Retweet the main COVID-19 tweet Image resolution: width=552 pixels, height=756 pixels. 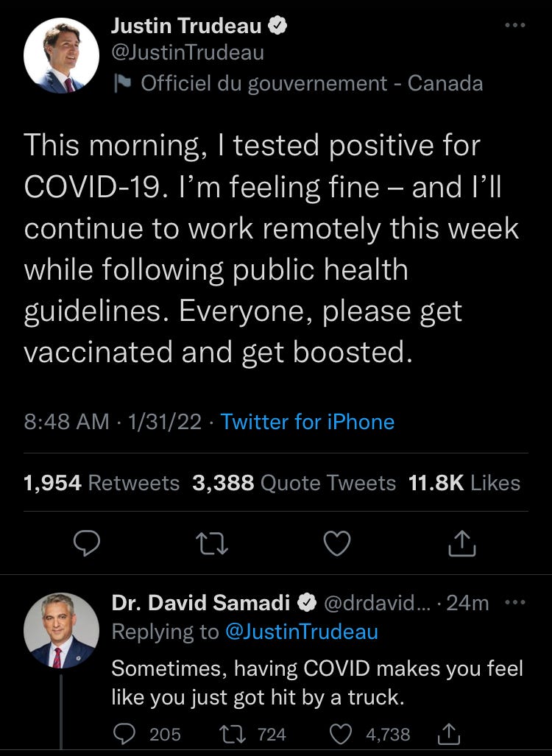[x=213, y=543]
